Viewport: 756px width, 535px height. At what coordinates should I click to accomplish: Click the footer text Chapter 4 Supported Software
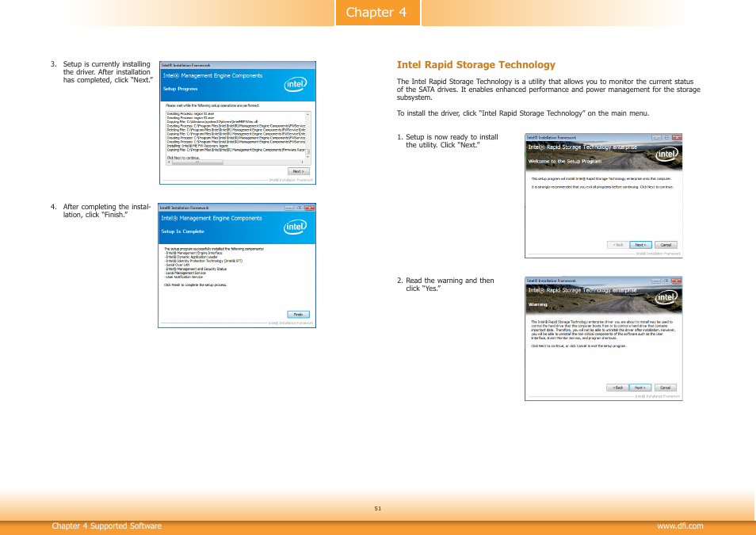coord(106,525)
